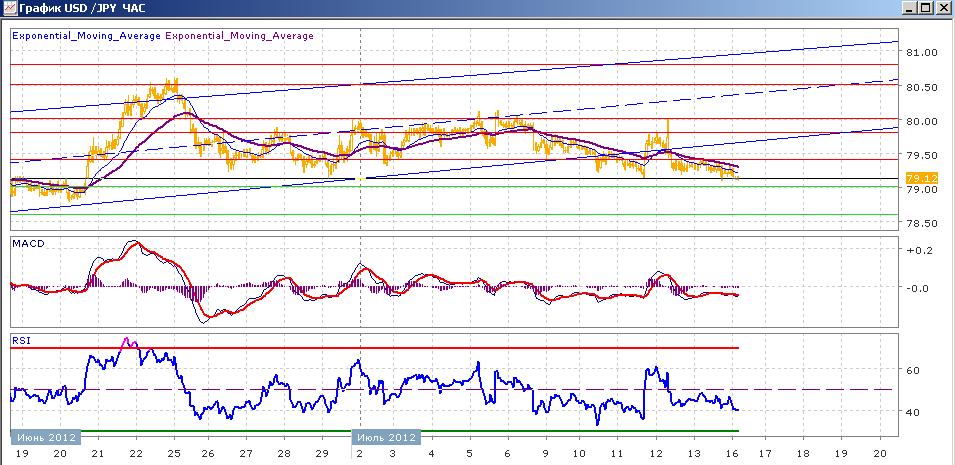Screen dimensions: 955x465
Task: Click date 5 on the time axis
Action: click(x=469, y=454)
